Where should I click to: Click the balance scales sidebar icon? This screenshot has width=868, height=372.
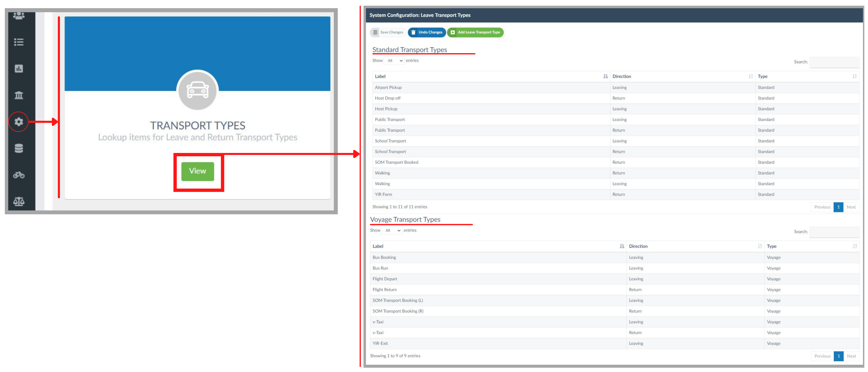coord(19,201)
